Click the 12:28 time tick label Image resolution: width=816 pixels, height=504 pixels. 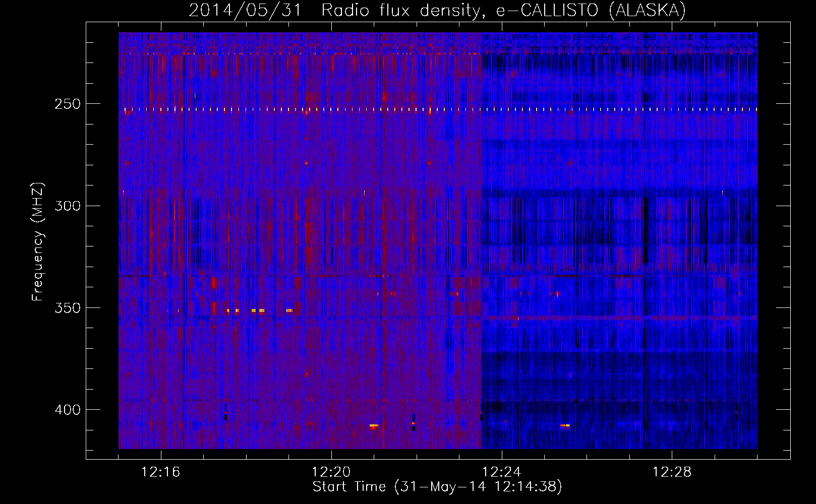[x=672, y=472]
